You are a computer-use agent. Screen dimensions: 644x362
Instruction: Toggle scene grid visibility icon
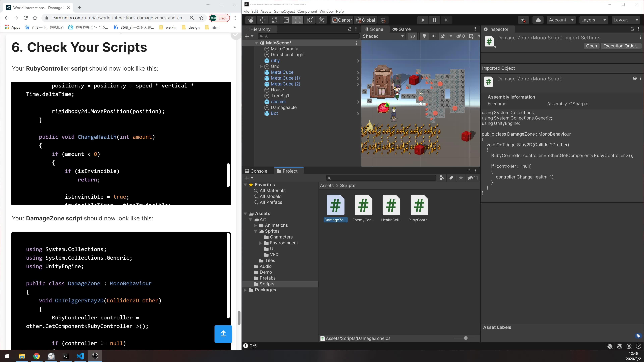pyautogui.click(x=471, y=36)
